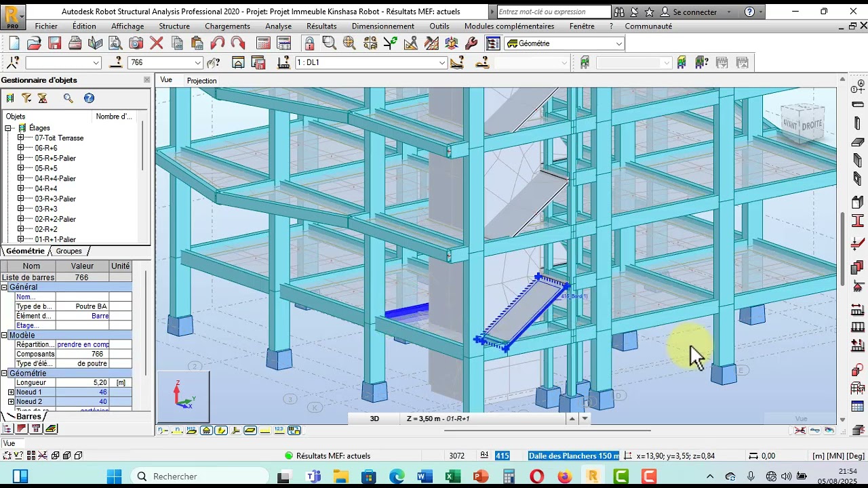Click the up arrow beside the Z level
This screenshot has height=488, width=868.
tap(572, 418)
